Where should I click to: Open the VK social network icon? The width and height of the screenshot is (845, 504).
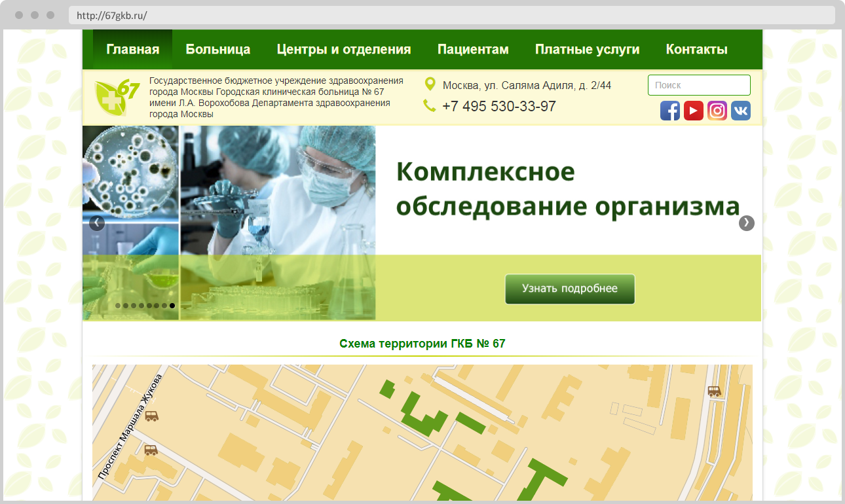click(741, 111)
